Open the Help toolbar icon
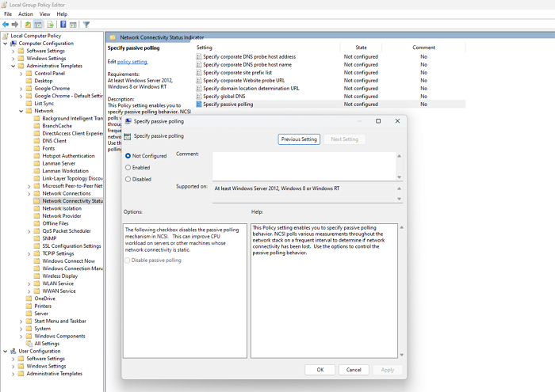This screenshot has height=392, width=555. pyautogui.click(x=63, y=25)
